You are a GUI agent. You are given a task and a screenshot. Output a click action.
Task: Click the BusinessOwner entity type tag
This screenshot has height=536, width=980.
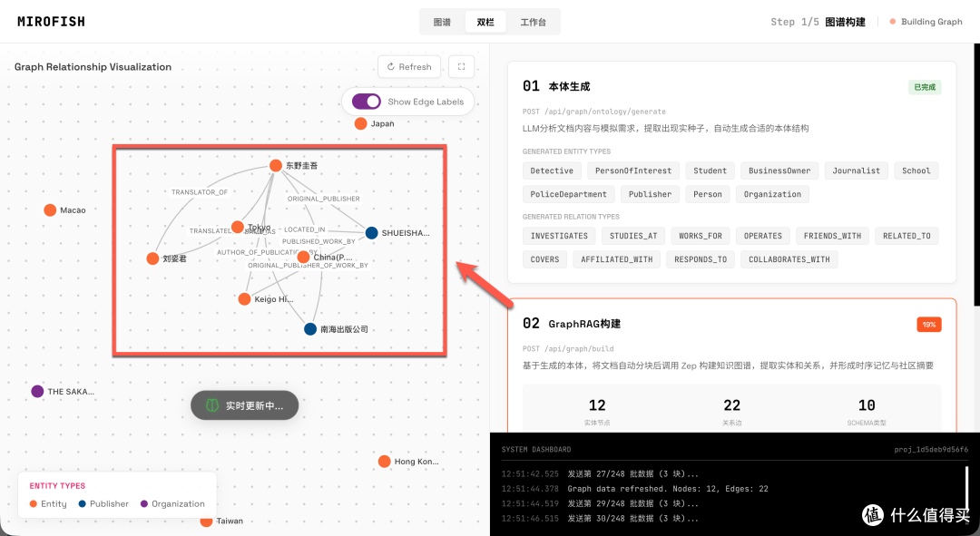[x=779, y=171]
